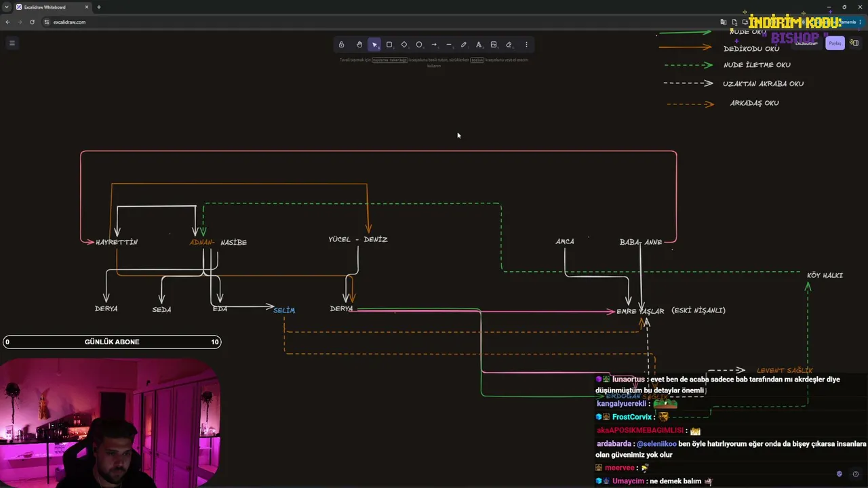Focus the excalidraw.com address bar
This screenshot has height=488, width=868.
click(380, 22)
